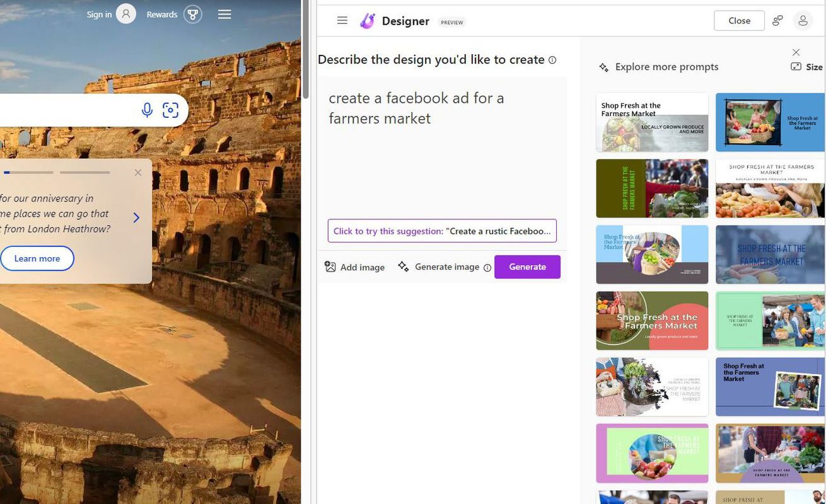Select the purple semicircle market stall template
Screen dimensions: 826x504
[x=771, y=453]
